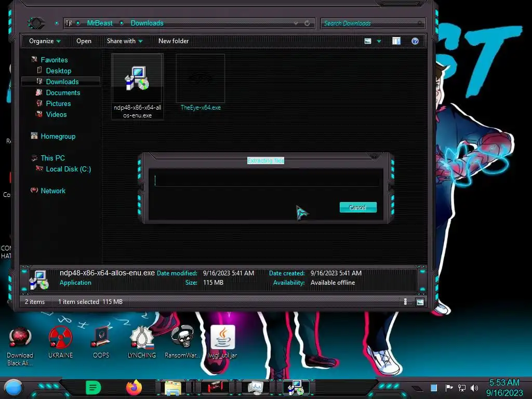This screenshot has width=532, height=399.
Task: Click the Available offline text
Action: click(x=332, y=282)
